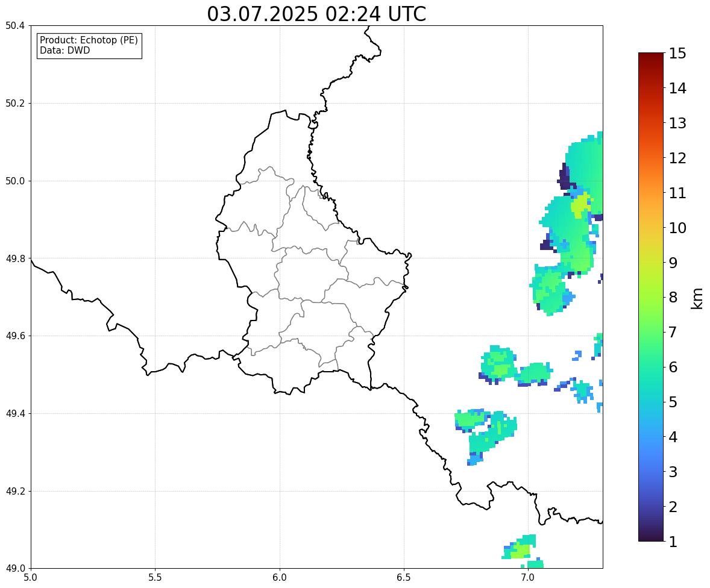710x588 pixels.
Task: Click the colorbar label '6'
Action: 673,367
